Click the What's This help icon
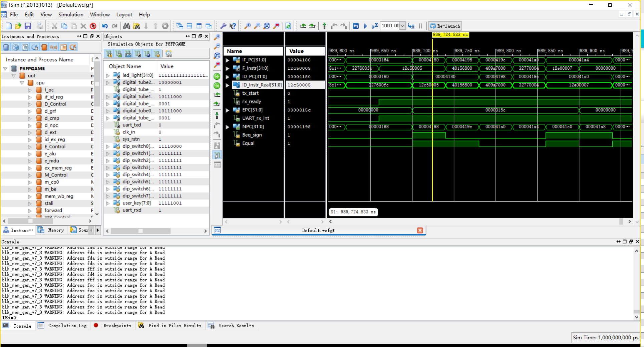644x347 pixels. click(233, 26)
